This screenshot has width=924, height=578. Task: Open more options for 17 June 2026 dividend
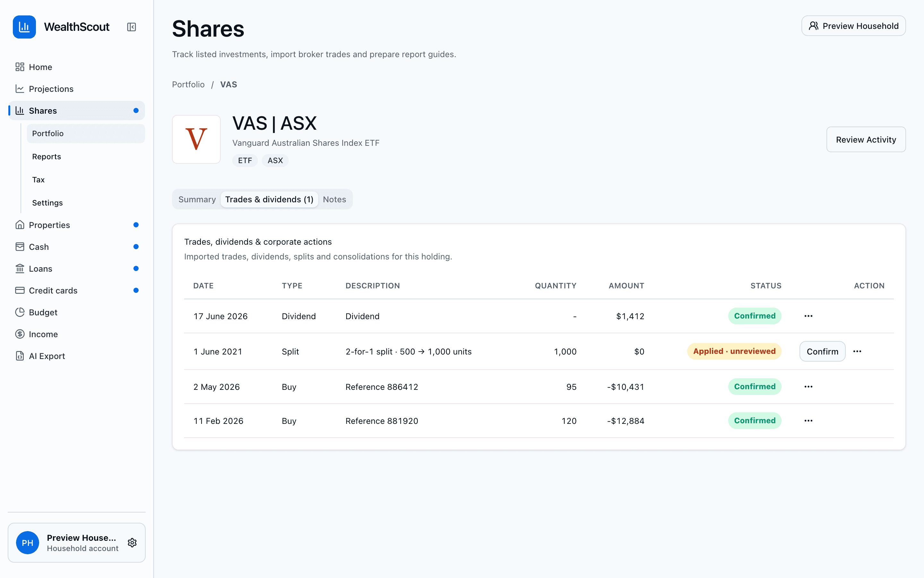tap(808, 316)
